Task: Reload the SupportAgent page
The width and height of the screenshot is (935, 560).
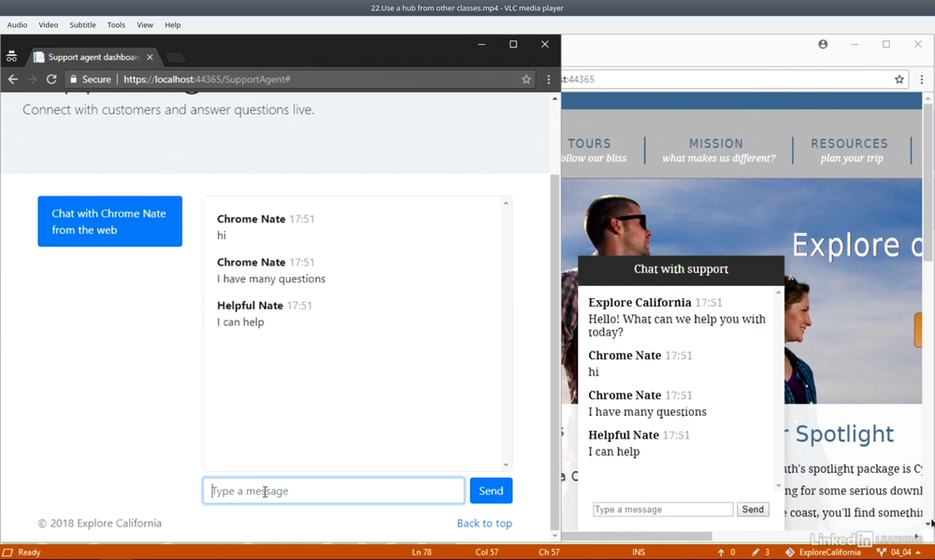Action: pyautogui.click(x=51, y=79)
